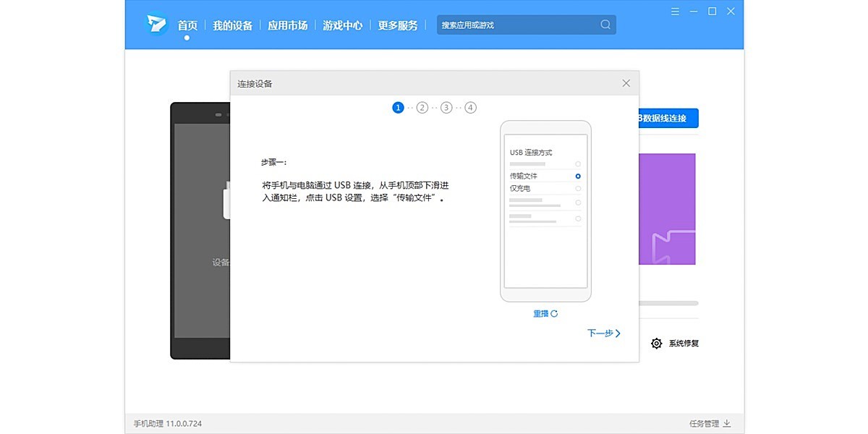This screenshot has height=434, width=868.
Task: Open the 应用市场 section
Action: [x=289, y=25]
